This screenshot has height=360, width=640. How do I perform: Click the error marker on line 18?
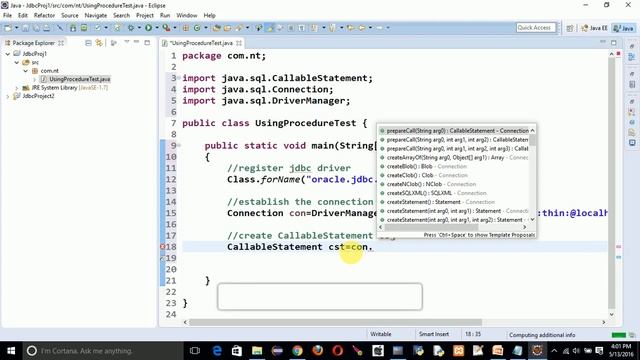tap(162, 247)
